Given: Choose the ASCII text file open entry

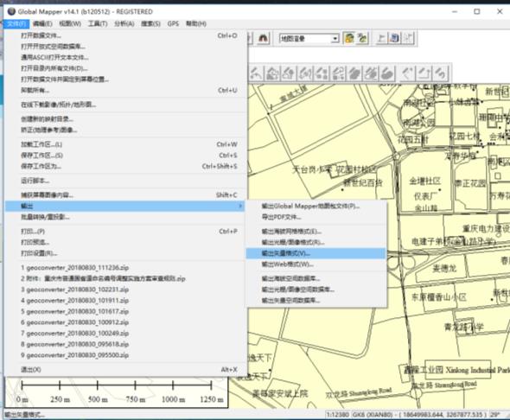Looking at the screenshot, I should (x=125, y=58).
